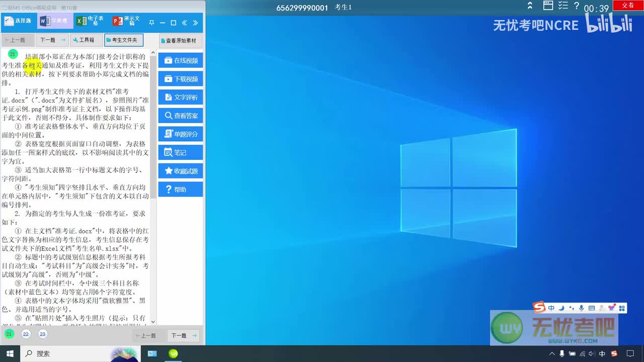
Task: Click the skin icon with red dot on Sogou bar
Action: click(x=612, y=308)
